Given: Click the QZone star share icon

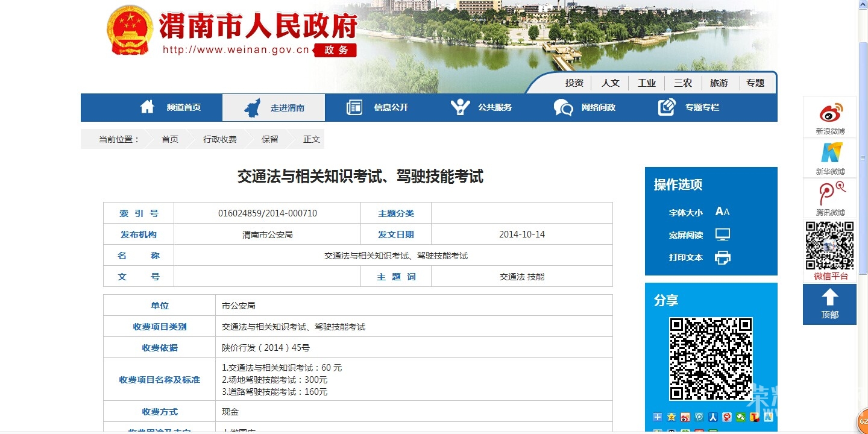Looking at the screenshot, I should (671, 417).
